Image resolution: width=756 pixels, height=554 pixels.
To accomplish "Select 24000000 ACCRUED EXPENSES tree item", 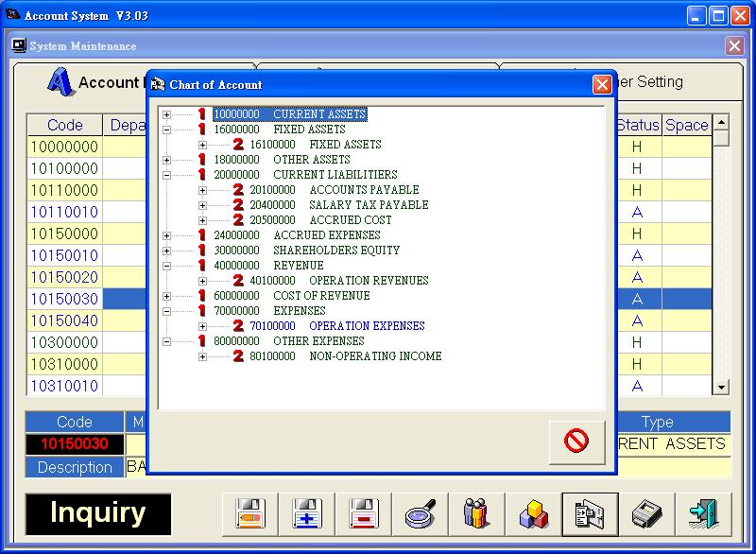I will [x=297, y=235].
